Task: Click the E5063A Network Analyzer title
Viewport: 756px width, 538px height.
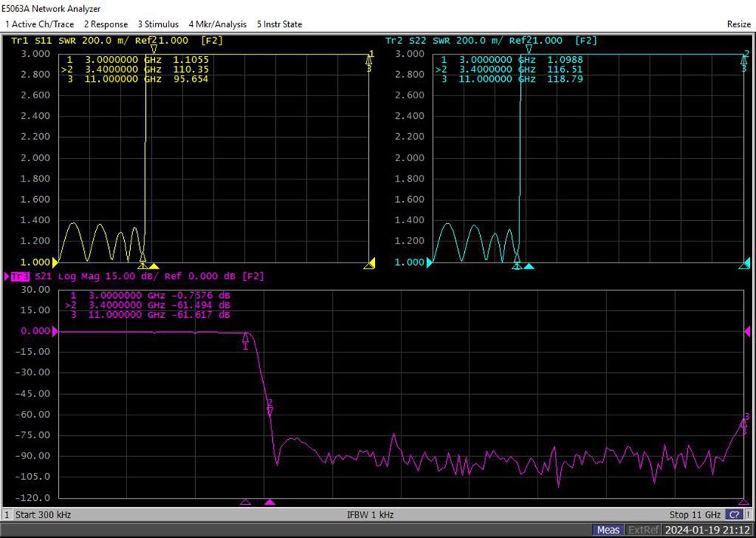Action: 51,8
